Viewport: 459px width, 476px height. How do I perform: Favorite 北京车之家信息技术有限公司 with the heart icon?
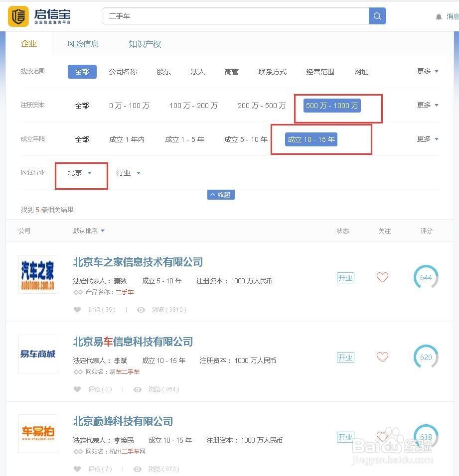[382, 277]
